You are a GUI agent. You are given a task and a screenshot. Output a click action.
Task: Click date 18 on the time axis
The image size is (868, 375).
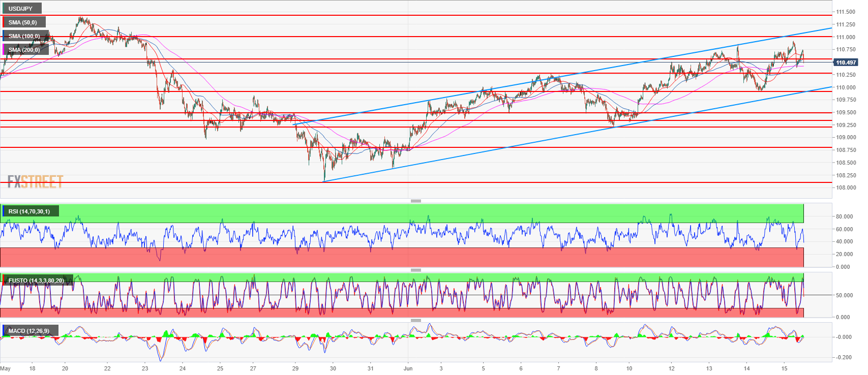pyautogui.click(x=32, y=368)
